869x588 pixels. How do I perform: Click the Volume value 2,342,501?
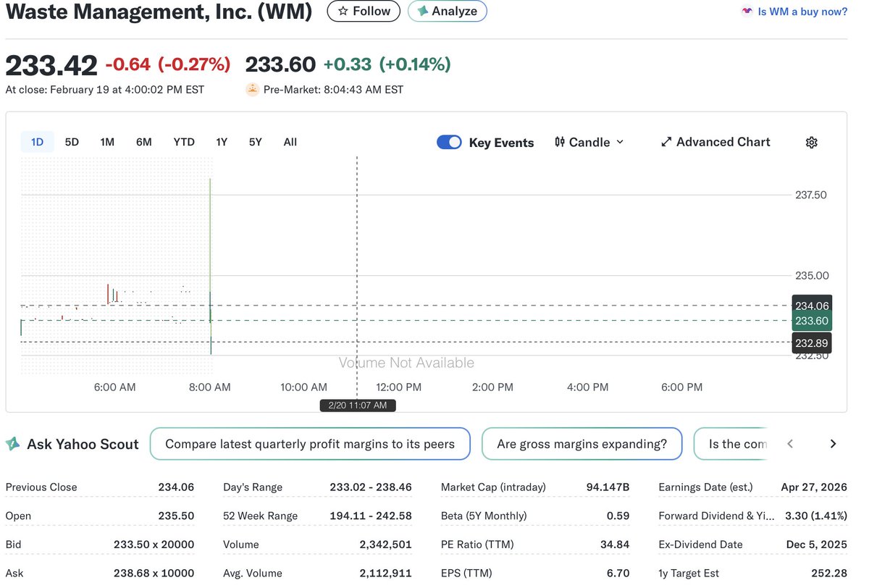pyautogui.click(x=386, y=545)
